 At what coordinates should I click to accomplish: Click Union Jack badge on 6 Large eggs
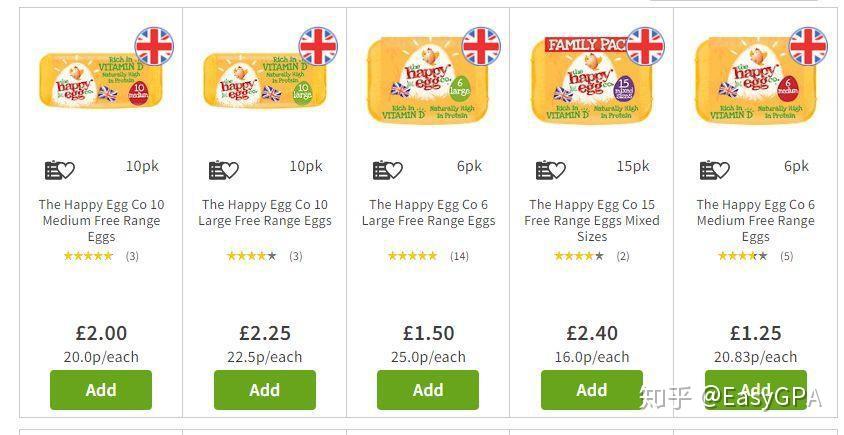coord(481,46)
